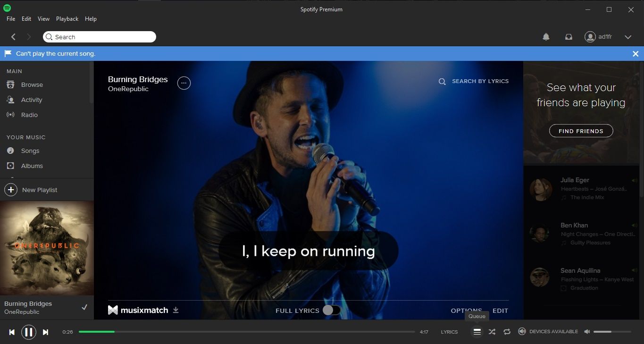The width and height of the screenshot is (644, 344).
Task: Go to the previous track
Action: 12,332
